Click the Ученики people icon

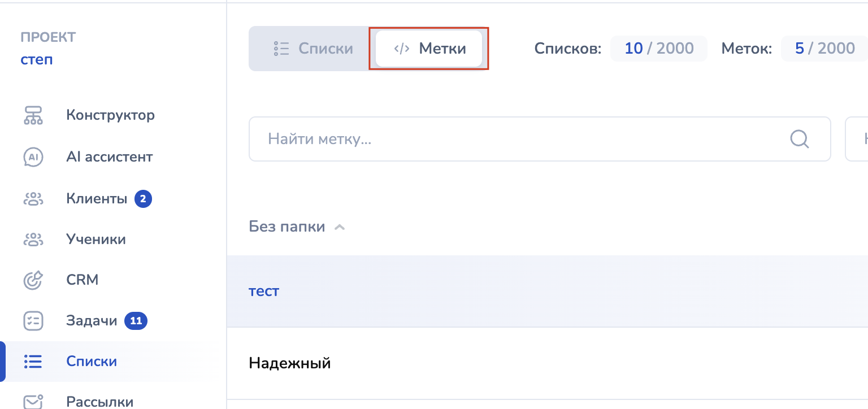[33, 240]
